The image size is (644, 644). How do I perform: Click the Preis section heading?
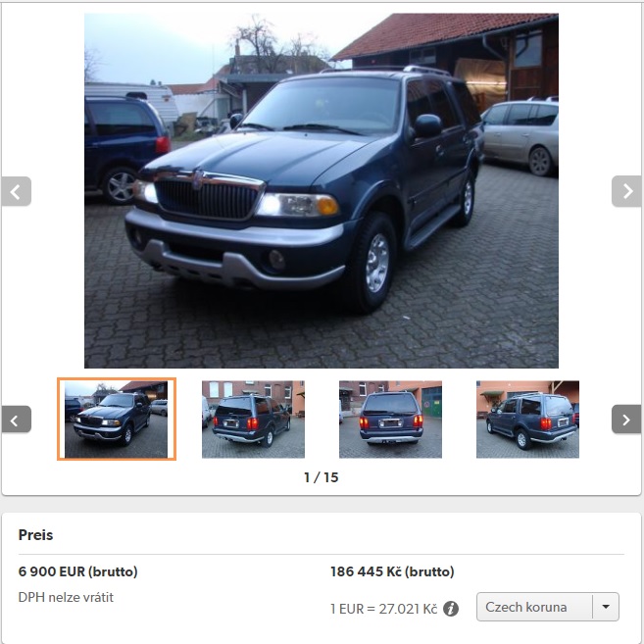35,535
